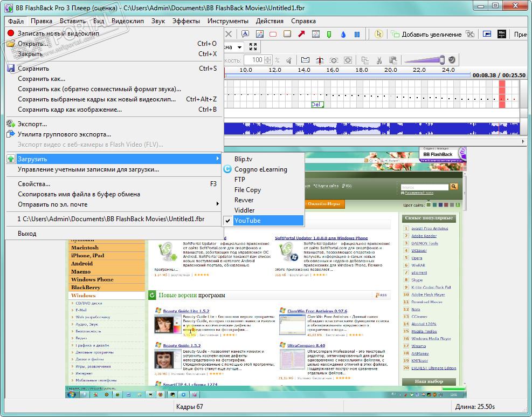
Task: Click the timeline zoom in icon
Action: coord(348,60)
